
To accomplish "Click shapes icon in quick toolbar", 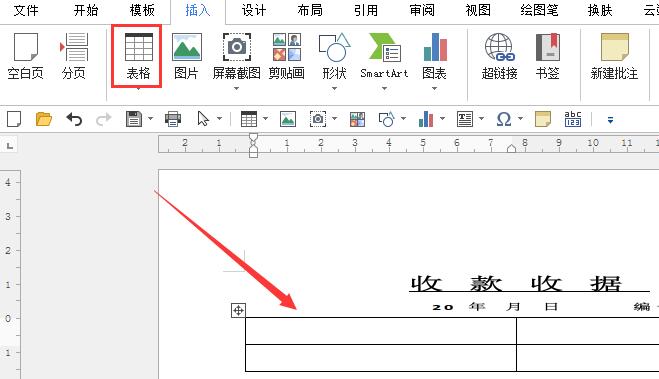I will [387, 119].
